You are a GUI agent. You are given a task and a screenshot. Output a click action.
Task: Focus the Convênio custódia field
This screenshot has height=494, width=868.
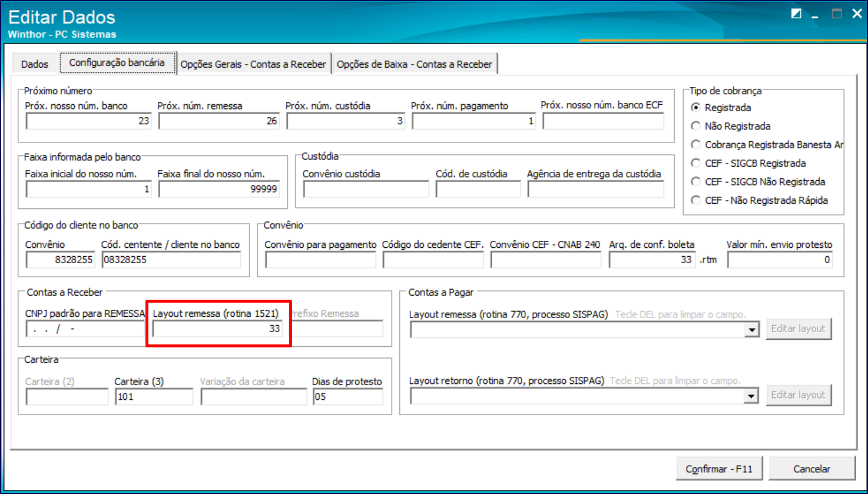366,189
